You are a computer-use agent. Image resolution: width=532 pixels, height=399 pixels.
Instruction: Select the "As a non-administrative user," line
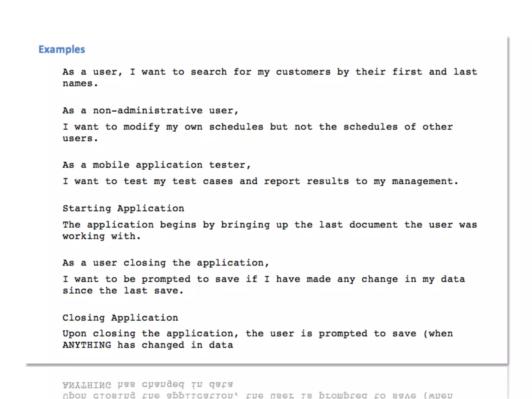[x=150, y=111]
